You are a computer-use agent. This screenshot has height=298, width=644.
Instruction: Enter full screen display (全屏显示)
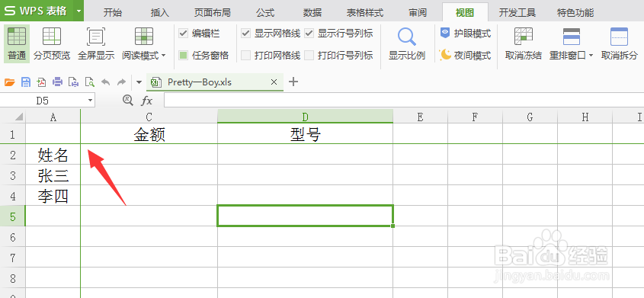tap(96, 43)
